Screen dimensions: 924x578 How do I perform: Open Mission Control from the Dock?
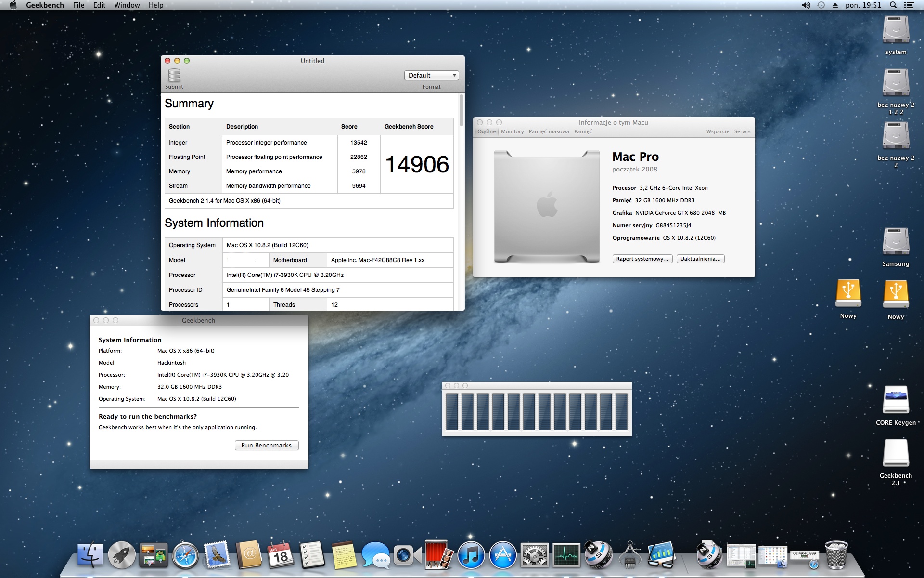(154, 555)
